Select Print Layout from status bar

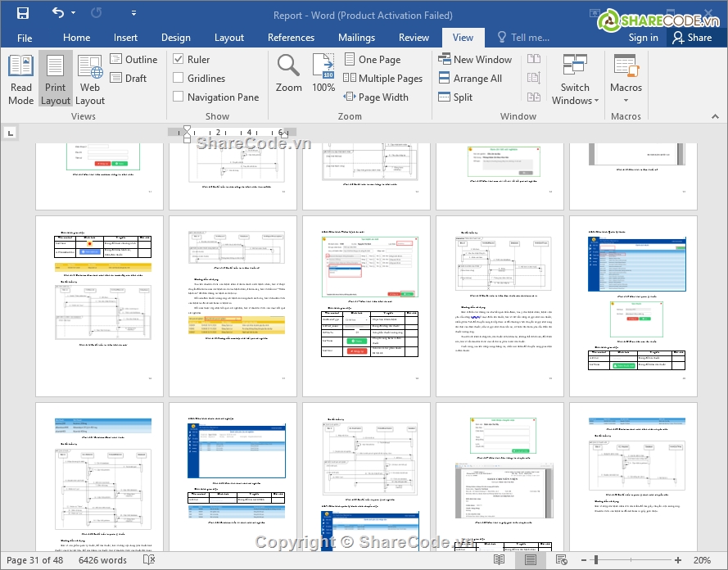click(531, 560)
